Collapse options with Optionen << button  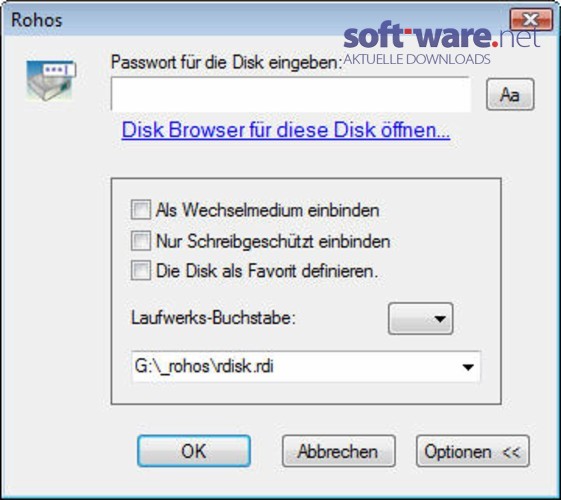click(x=473, y=451)
